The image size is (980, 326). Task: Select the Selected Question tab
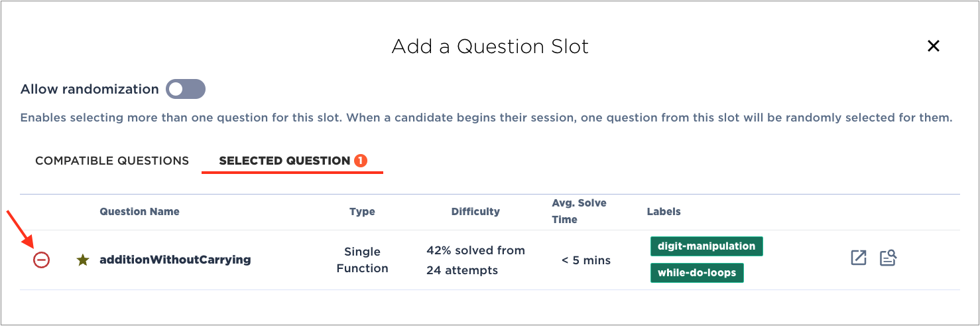(292, 161)
